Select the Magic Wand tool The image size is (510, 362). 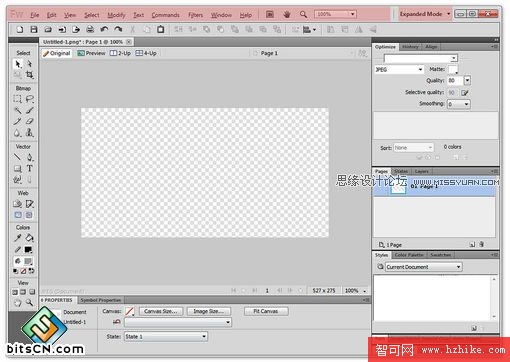click(18, 110)
